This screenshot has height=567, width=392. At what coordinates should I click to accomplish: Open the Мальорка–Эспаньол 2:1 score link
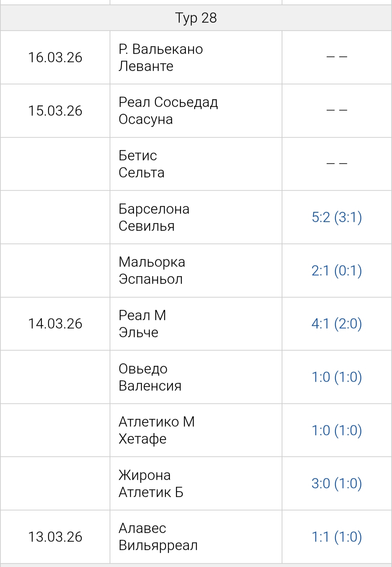(336, 271)
